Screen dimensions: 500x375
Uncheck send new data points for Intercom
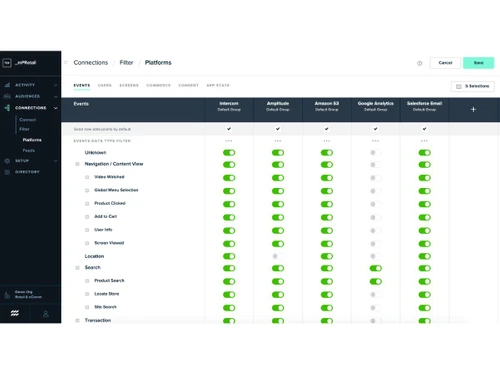click(229, 129)
